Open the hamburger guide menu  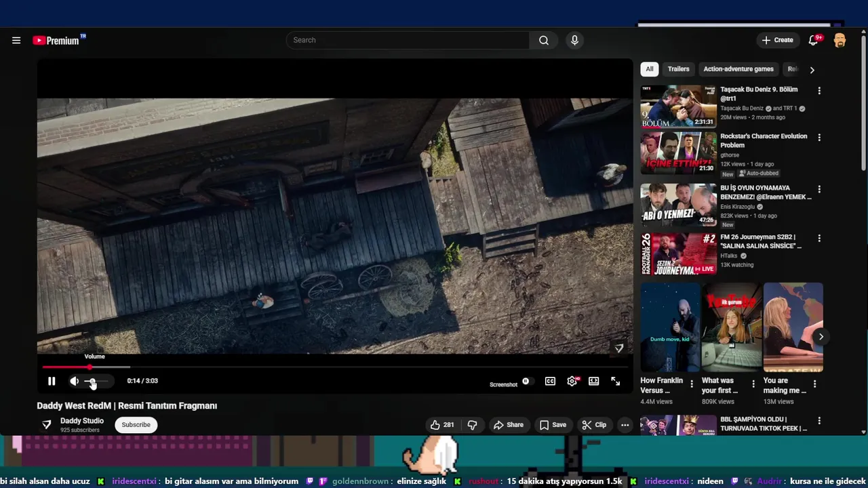(x=16, y=41)
